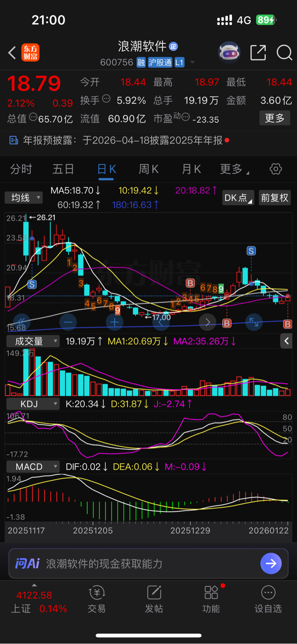Switch to 五日 tab
The width and height of the screenshot is (297, 644).
63,169
